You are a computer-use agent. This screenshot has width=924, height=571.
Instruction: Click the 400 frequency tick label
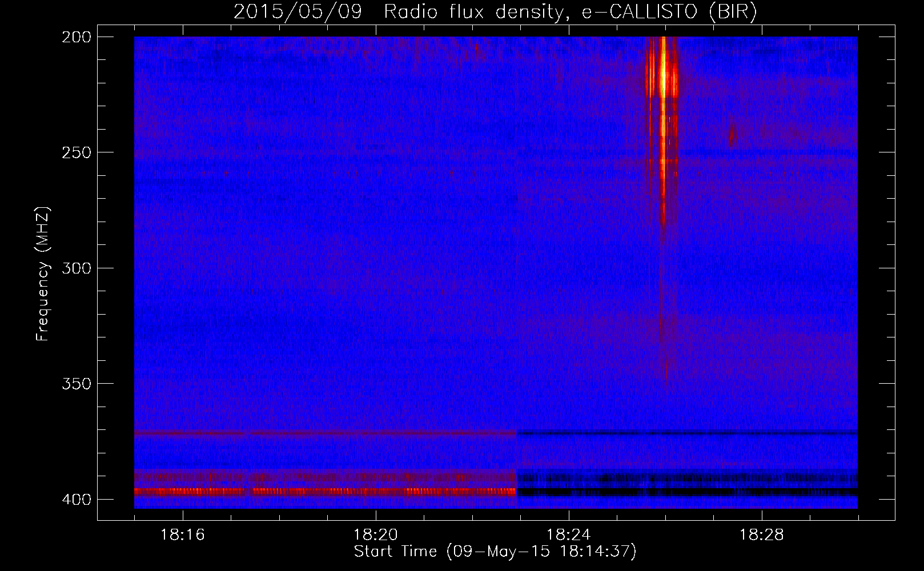click(77, 499)
